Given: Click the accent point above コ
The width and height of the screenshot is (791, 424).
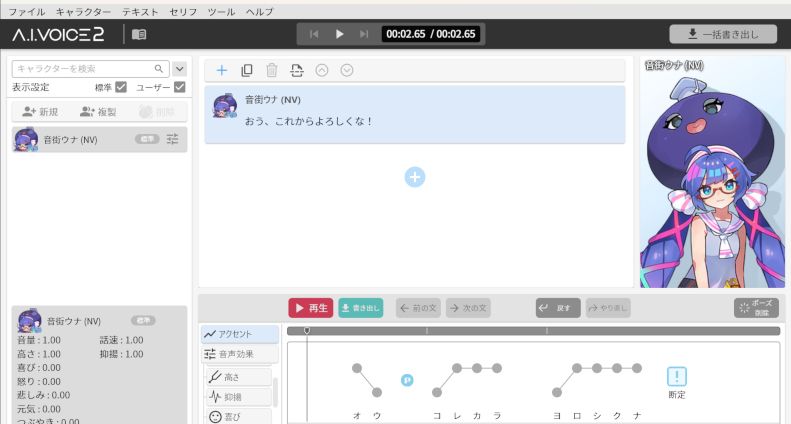Looking at the screenshot, I should [437, 392].
